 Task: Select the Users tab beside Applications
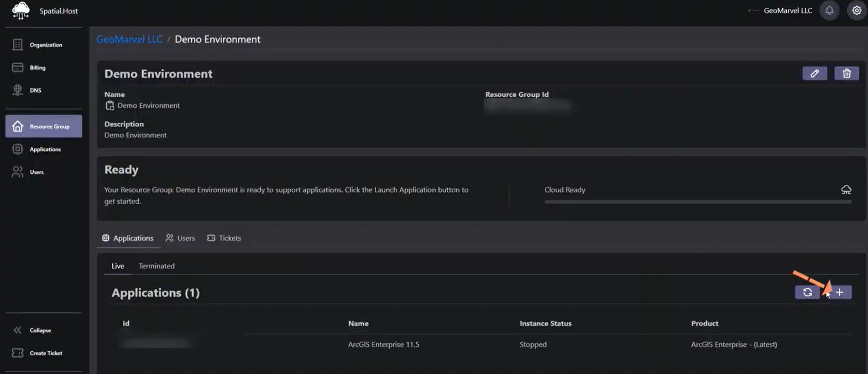click(x=181, y=238)
